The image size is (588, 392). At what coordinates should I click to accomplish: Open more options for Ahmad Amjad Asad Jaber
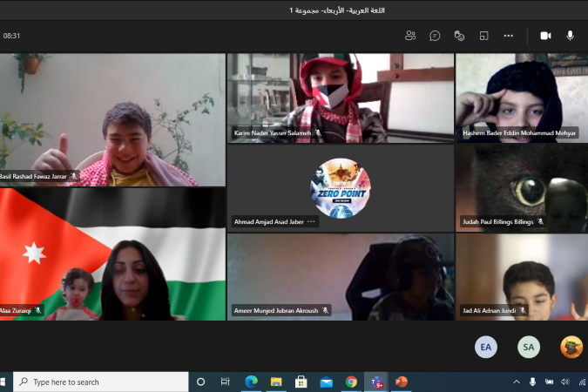point(311,222)
